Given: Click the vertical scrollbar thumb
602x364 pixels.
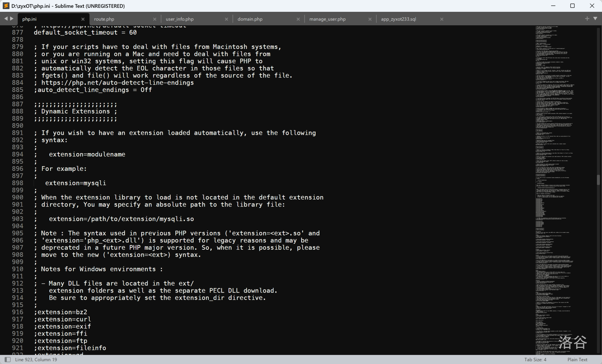Looking at the screenshot, I should point(598,180).
